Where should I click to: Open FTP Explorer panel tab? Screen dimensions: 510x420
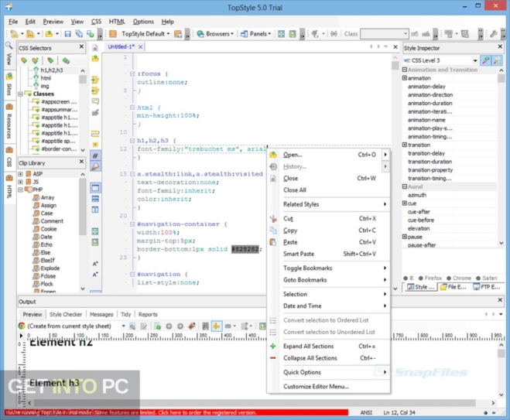(487, 287)
